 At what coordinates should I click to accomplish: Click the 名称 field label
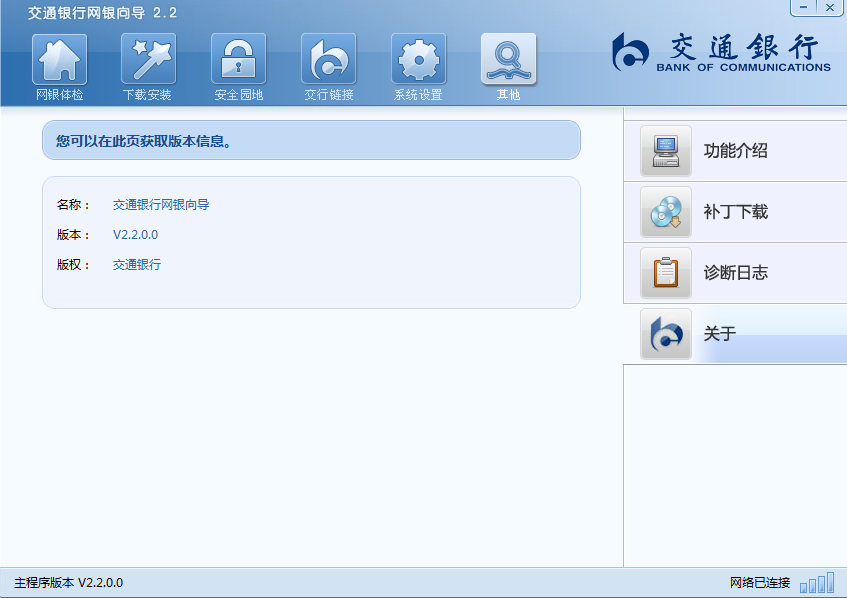[x=73, y=205]
